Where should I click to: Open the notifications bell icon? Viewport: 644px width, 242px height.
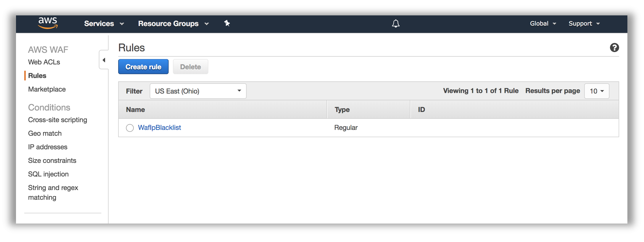(396, 24)
